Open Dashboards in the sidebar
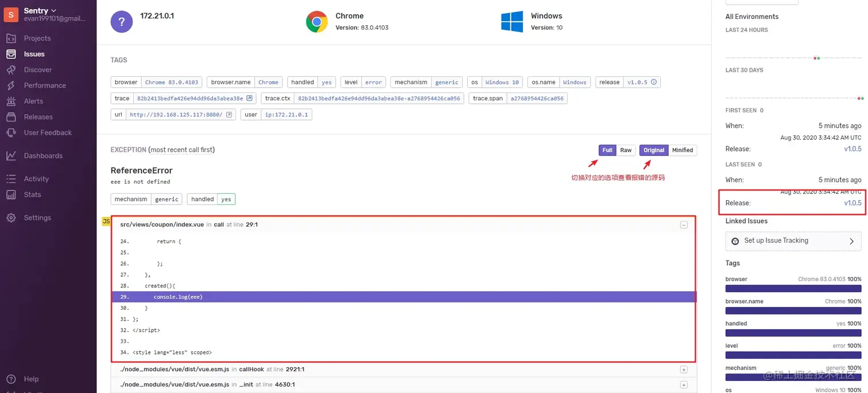Screen dimensions: 868x393 point(43,156)
